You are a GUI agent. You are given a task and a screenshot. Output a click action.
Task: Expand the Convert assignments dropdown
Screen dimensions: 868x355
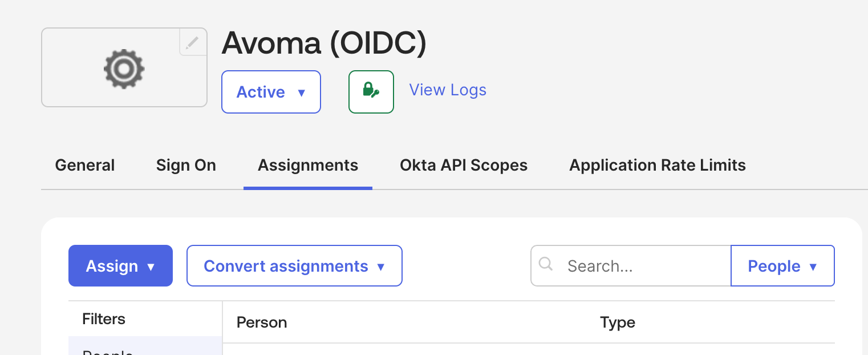point(294,265)
